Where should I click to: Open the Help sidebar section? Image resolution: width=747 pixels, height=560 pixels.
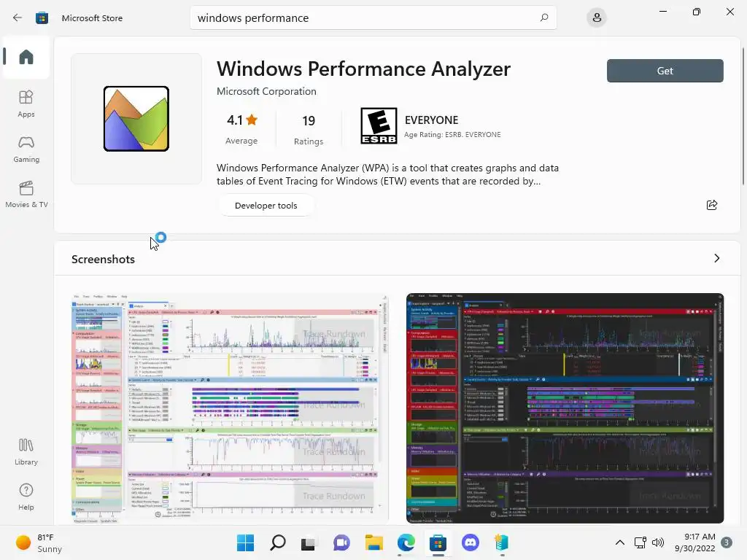click(26, 497)
